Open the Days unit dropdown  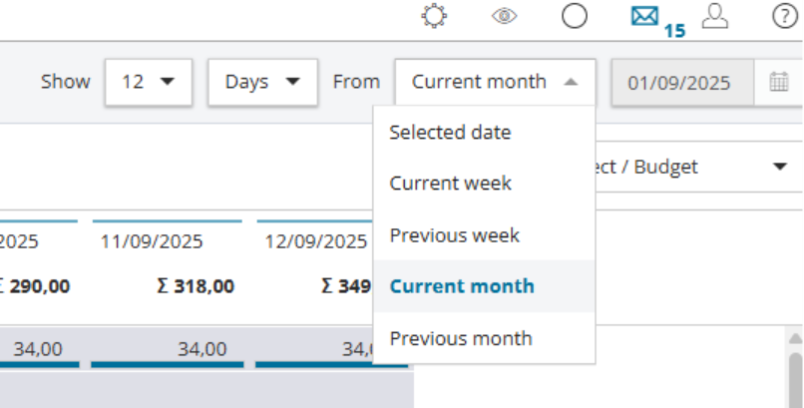[x=263, y=82]
